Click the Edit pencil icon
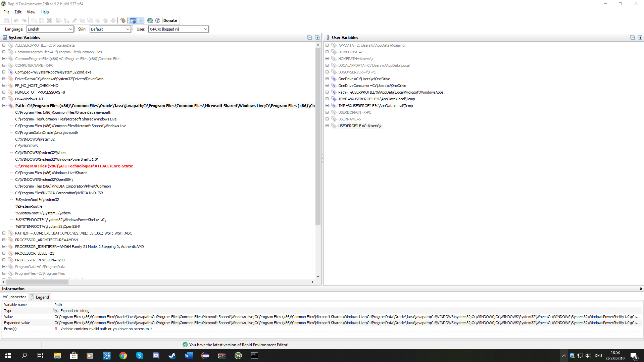644x362 pixels. (75, 20)
